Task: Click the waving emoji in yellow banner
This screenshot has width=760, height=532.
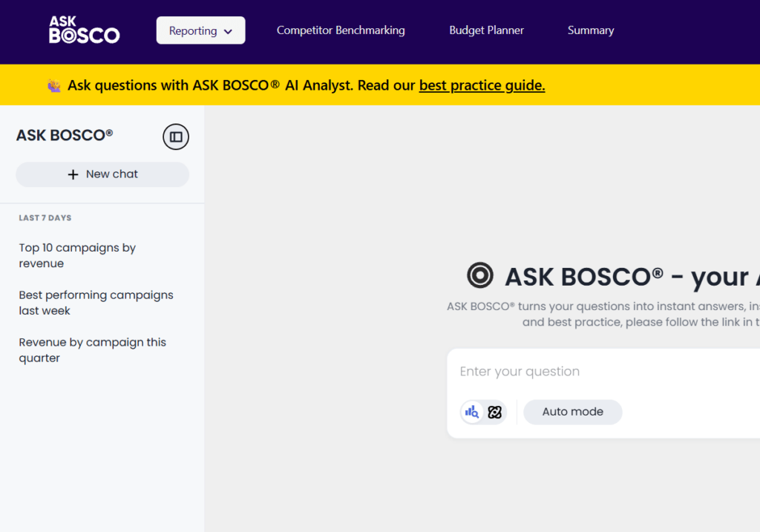Action: pyautogui.click(x=54, y=86)
